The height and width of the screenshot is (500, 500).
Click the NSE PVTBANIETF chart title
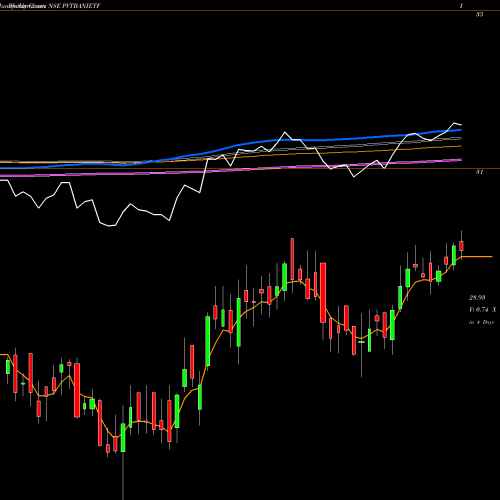74,6
